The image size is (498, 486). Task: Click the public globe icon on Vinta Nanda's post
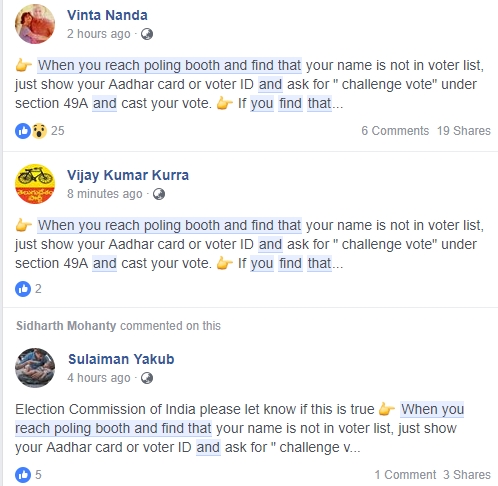(x=147, y=34)
